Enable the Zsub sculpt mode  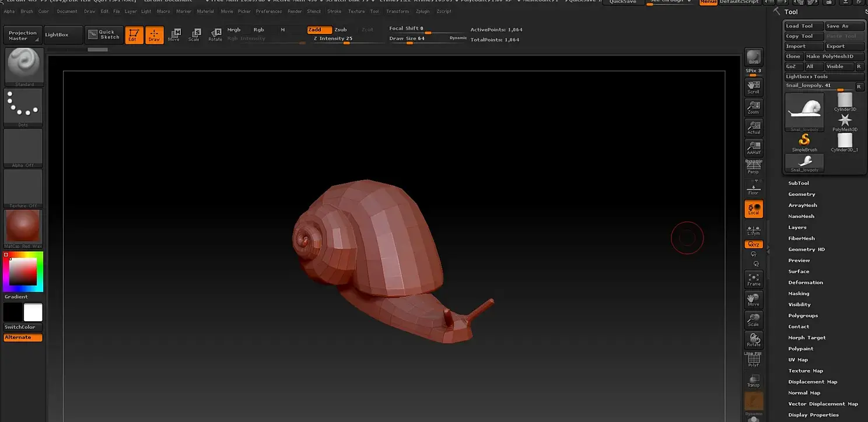341,30
